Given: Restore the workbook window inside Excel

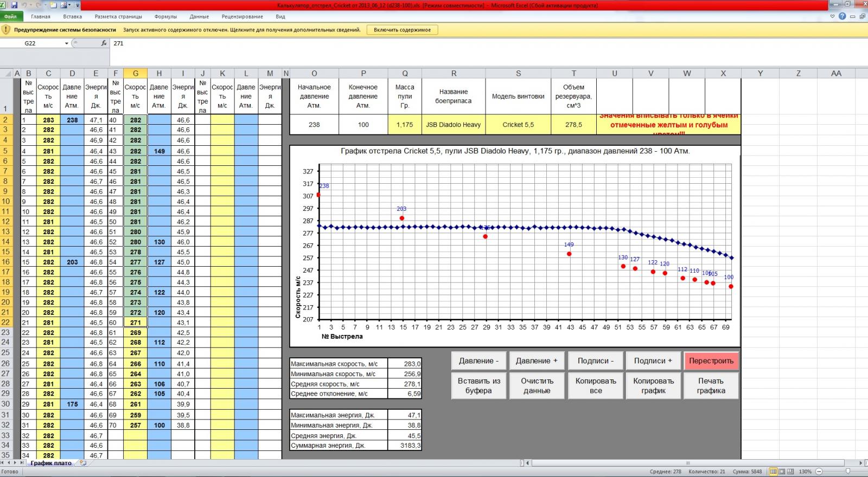Looking at the screenshot, I should (x=863, y=16).
